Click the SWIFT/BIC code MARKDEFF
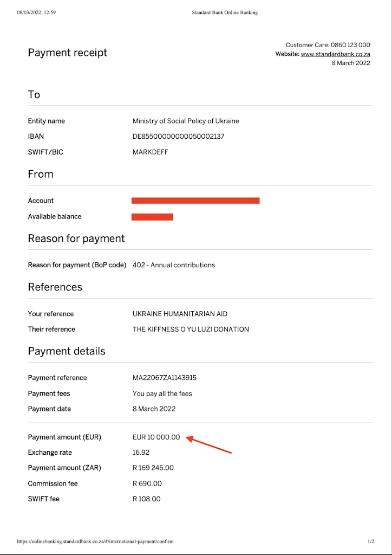The height and width of the screenshot is (555, 392). [150, 152]
